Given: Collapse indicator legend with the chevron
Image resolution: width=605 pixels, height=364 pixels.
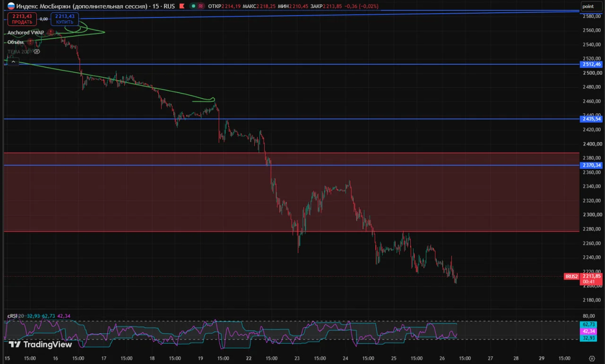Looking at the screenshot, I should [13, 61].
